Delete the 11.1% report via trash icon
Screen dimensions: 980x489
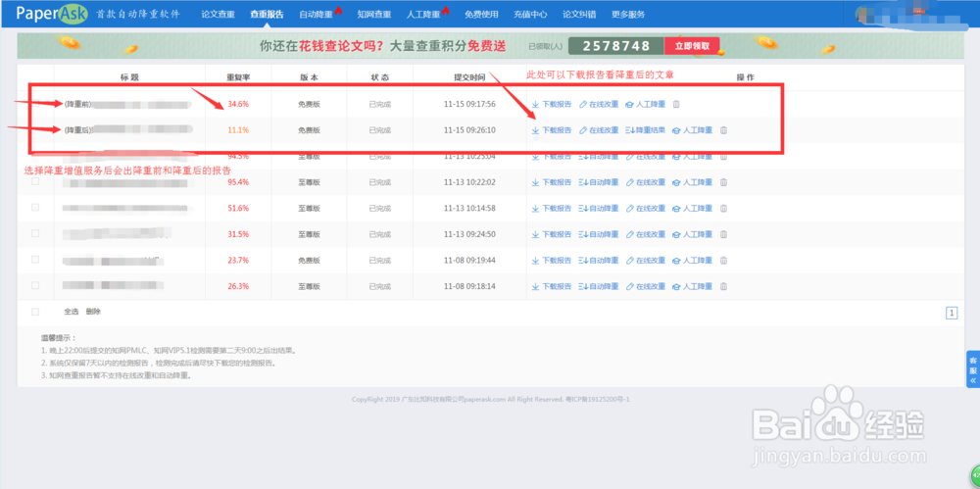click(x=724, y=130)
